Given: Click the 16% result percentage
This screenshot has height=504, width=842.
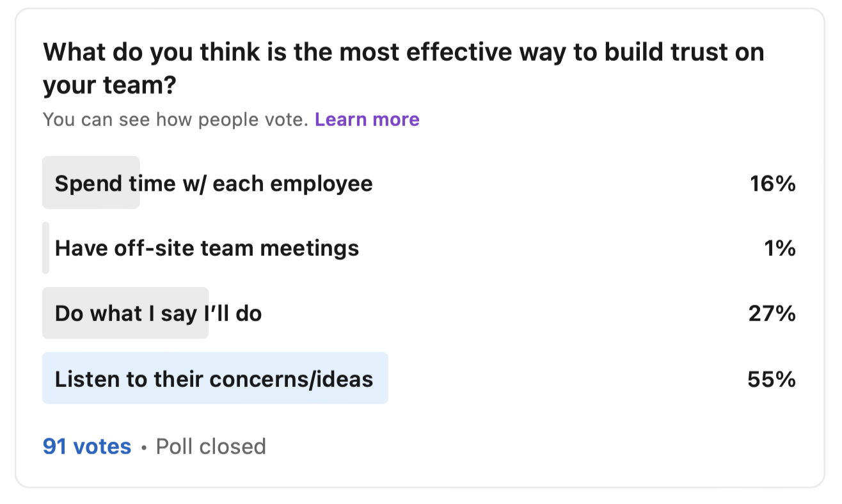Looking at the screenshot, I should [772, 184].
